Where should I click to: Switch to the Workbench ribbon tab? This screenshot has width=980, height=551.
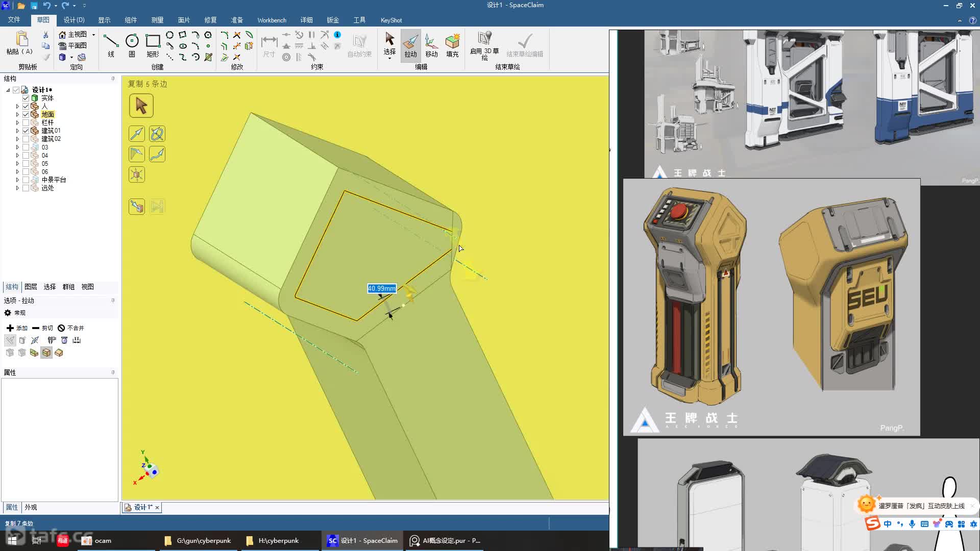click(272, 20)
